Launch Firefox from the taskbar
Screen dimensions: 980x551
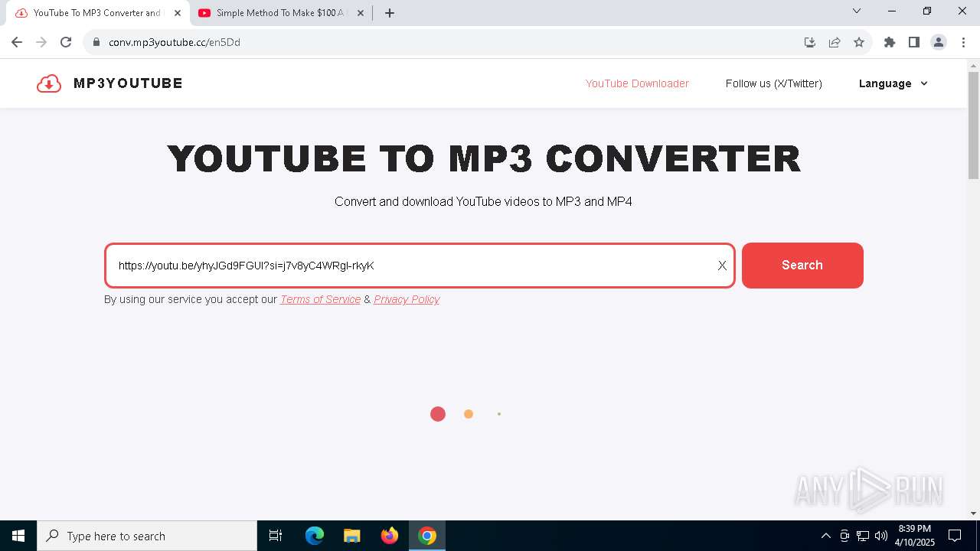pos(390,536)
